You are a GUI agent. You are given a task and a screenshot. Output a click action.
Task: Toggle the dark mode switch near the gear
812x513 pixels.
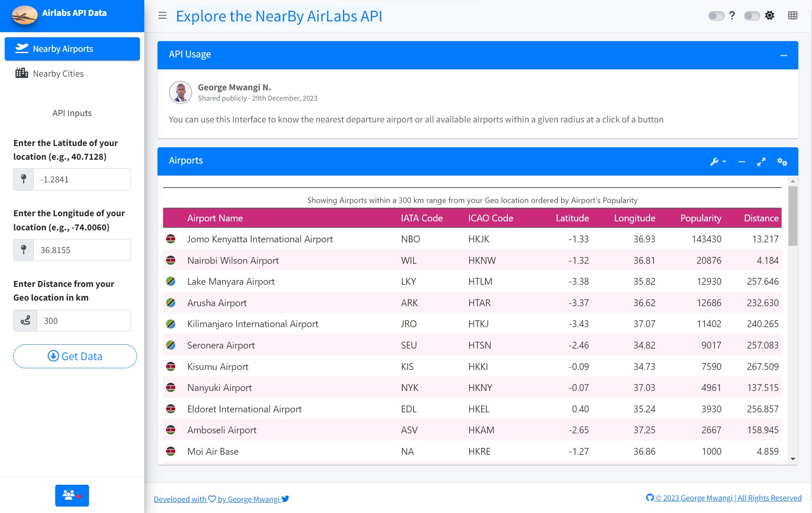point(751,15)
